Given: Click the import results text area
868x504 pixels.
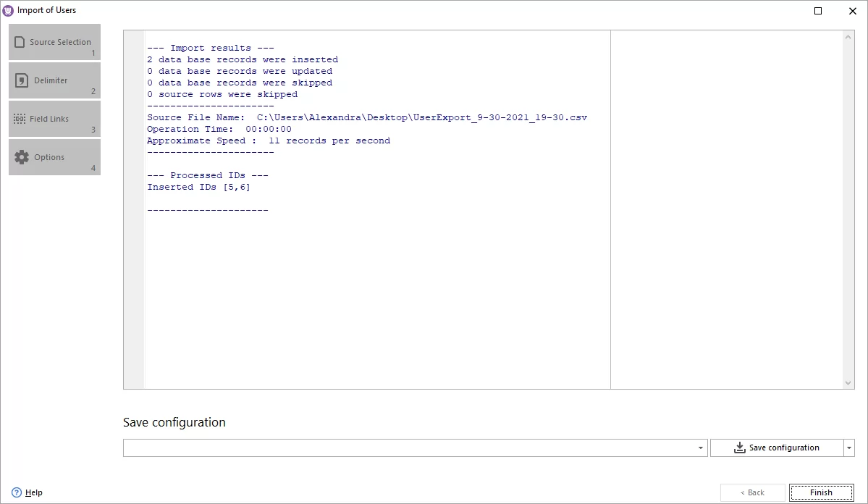Looking at the screenshot, I should pos(362,217).
